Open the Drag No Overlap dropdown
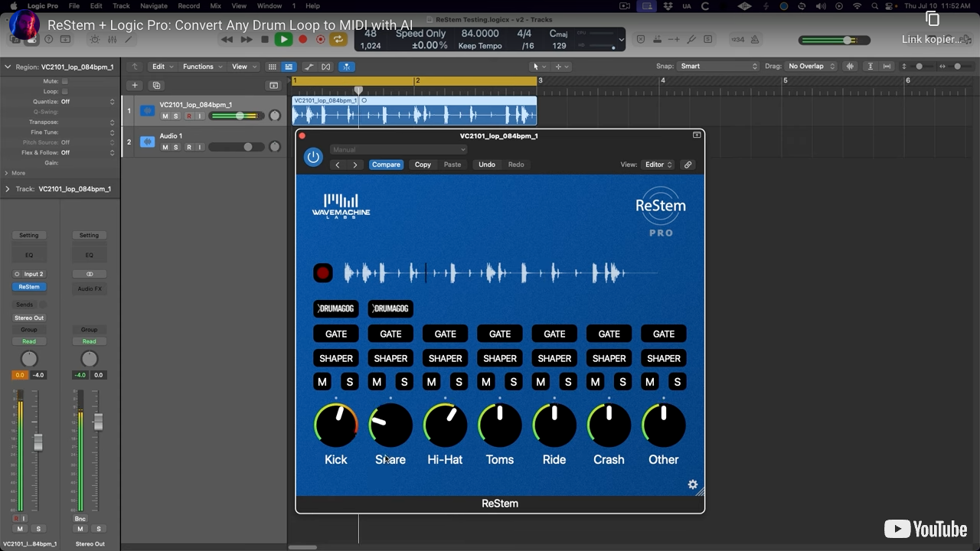The height and width of the screenshot is (551, 980). 810,67
